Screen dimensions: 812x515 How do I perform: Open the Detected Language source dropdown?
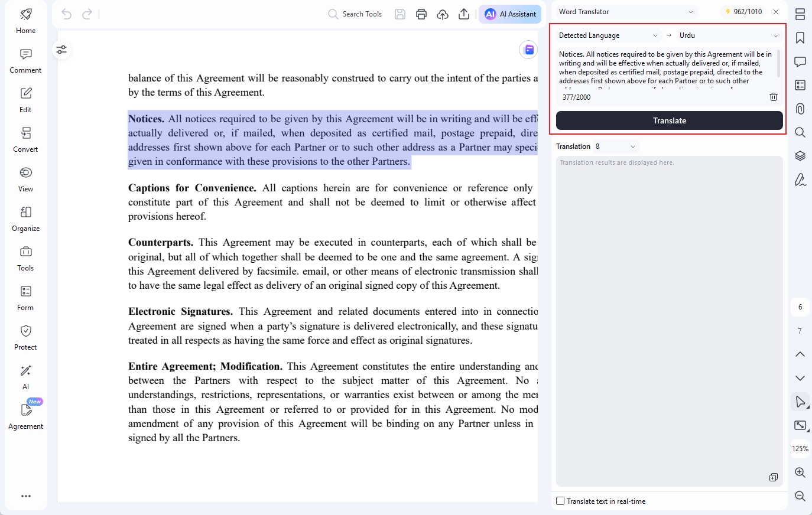[608, 35]
